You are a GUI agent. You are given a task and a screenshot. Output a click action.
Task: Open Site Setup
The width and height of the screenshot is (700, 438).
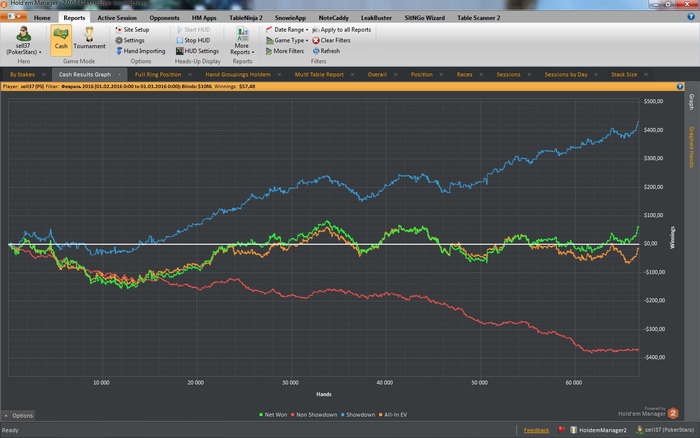click(132, 29)
